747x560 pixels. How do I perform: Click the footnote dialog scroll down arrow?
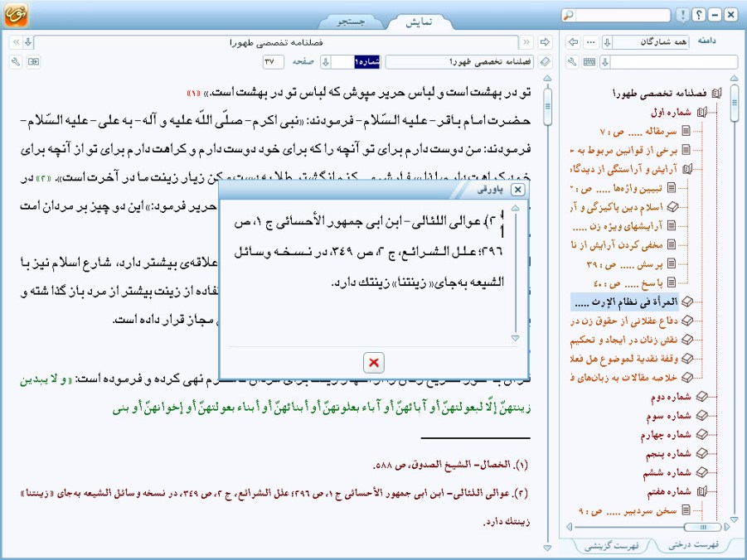tap(515, 338)
